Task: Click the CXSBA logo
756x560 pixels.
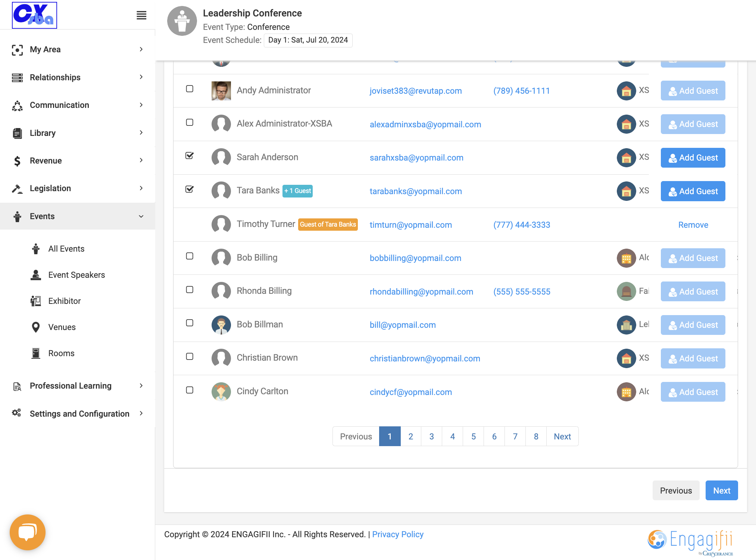Action: (x=34, y=15)
